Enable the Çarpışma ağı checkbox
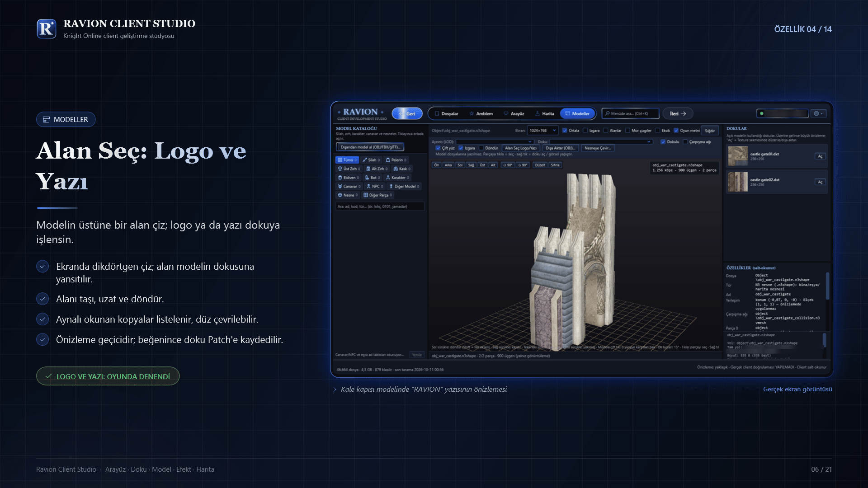 (685, 142)
